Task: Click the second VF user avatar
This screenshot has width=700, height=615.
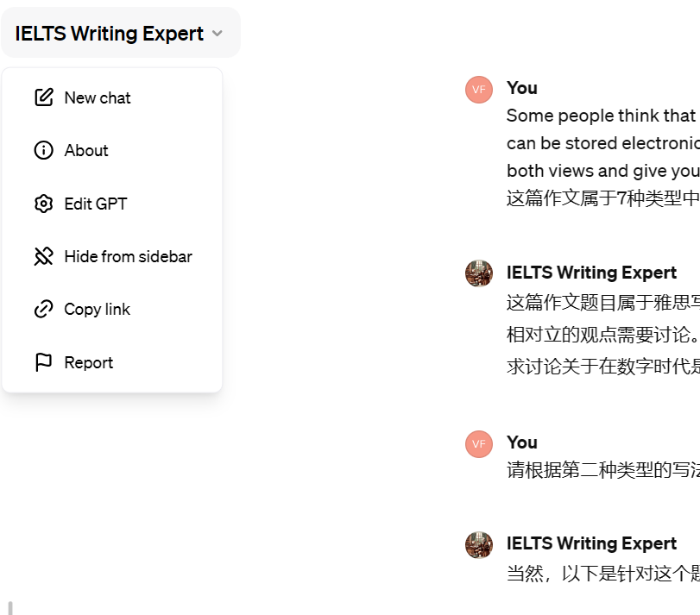Action: coord(479,444)
